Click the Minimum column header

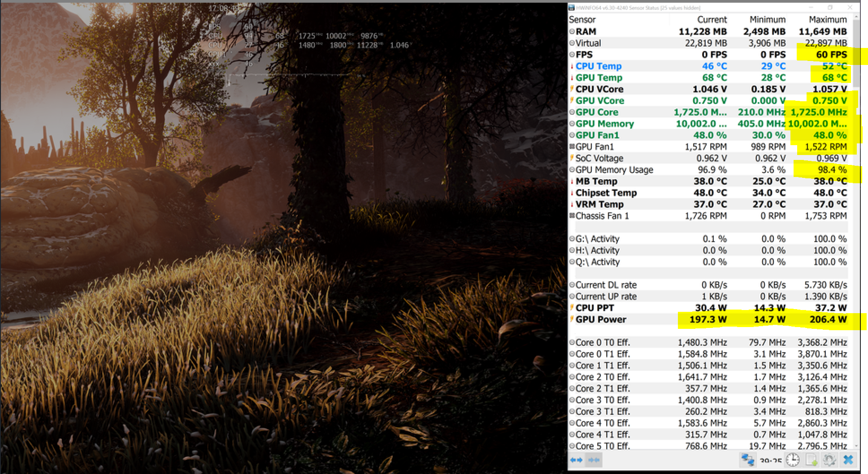[x=768, y=20]
